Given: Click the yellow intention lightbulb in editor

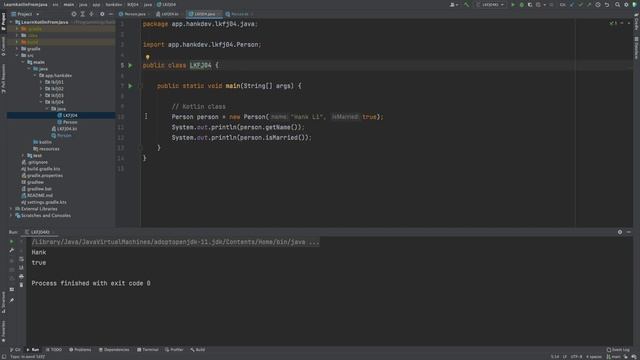Looking at the screenshot, I should tap(147, 58).
